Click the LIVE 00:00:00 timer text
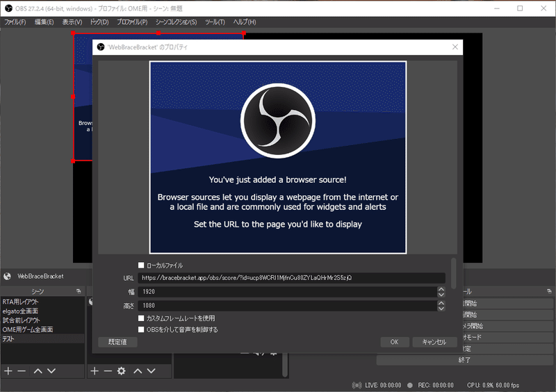The width and height of the screenshot is (556, 392). click(x=383, y=385)
